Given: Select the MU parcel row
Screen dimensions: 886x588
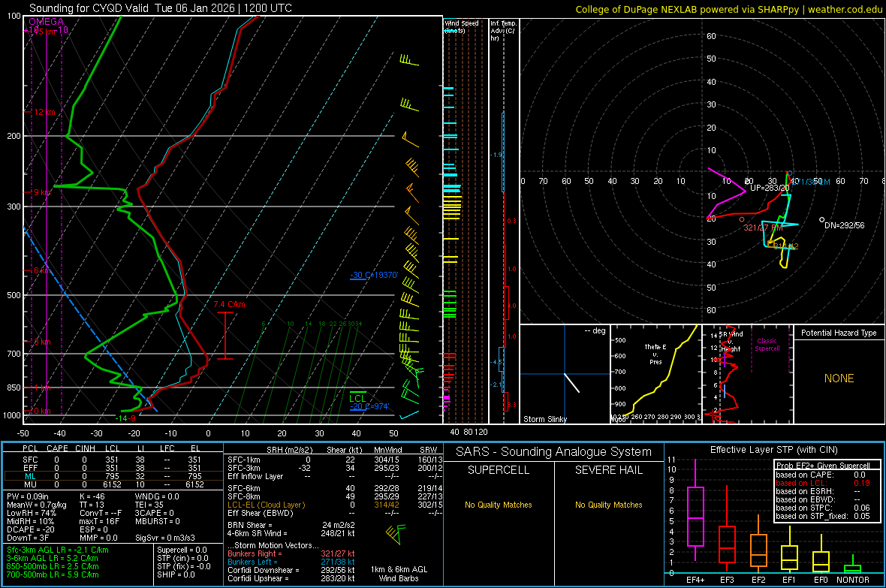Looking at the screenshot, I should click(x=112, y=484).
